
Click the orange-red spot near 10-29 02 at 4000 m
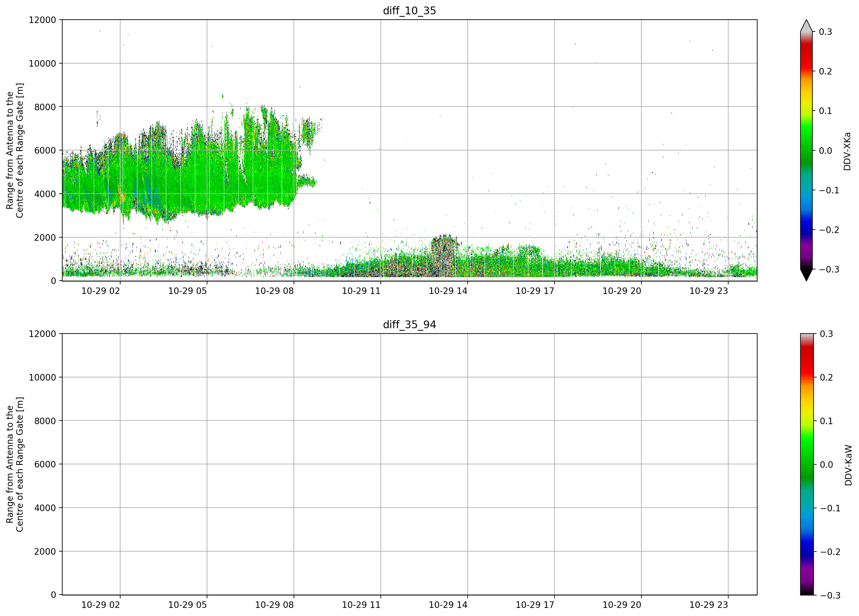[122, 197]
